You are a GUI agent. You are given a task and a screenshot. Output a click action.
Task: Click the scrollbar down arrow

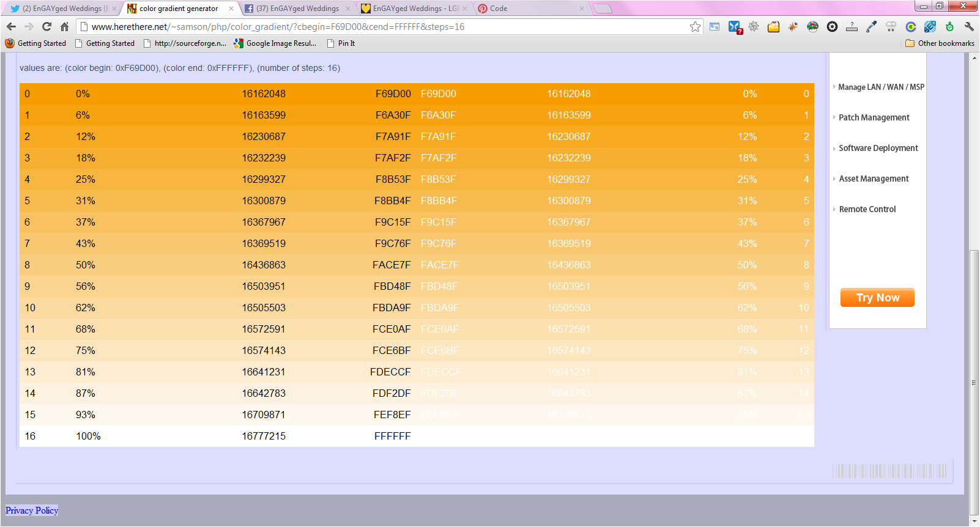(974, 521)
